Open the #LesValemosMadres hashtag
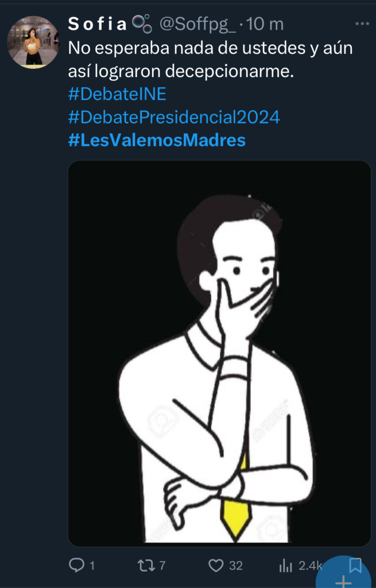This screenshot has height=588, width=376. click(157, 140)
